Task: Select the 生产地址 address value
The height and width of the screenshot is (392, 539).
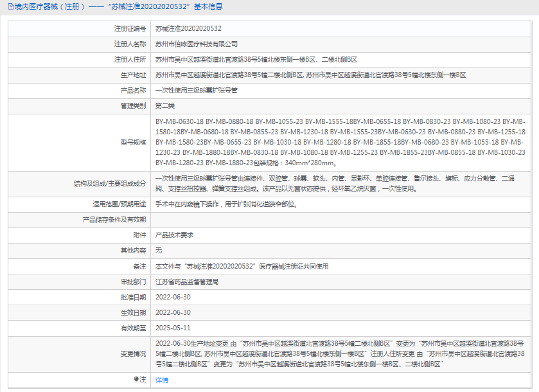Action: click(310, 75)
